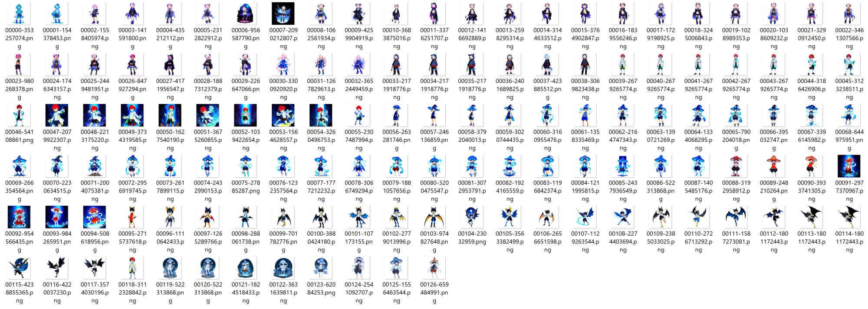This screenshot has height=309, width=868.
Task: Click file name 00009-4259904919.png
Action: (x=359, y=38)
